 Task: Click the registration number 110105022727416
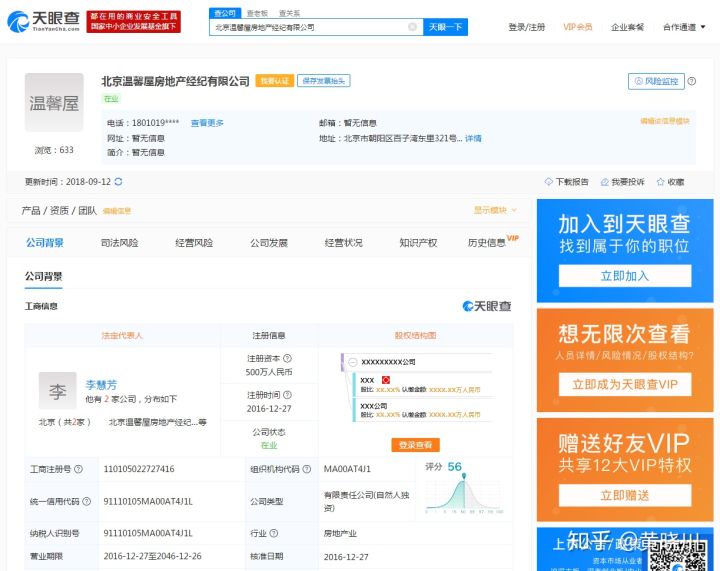click(139, 469)
